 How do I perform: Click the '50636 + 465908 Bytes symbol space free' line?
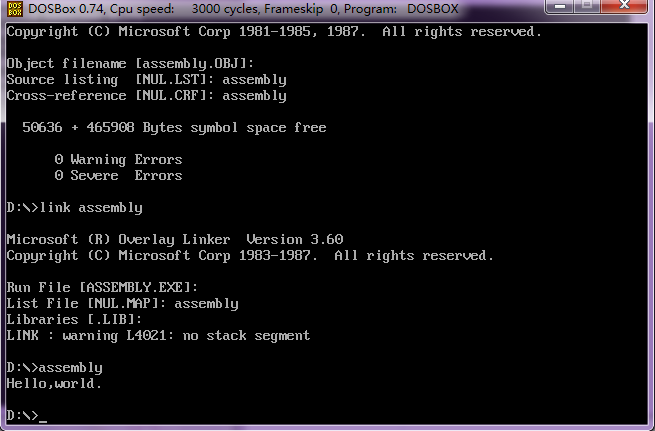click(x=174, y=127)
